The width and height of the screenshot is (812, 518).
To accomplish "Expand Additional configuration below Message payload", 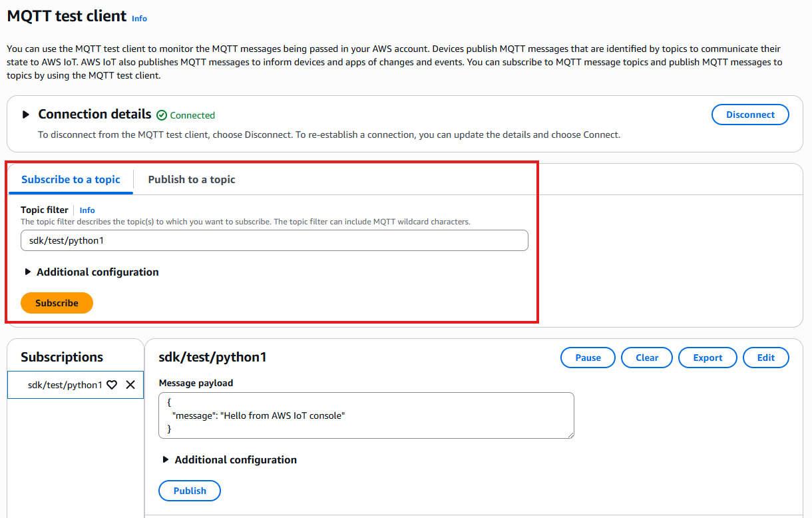I will tap(166, 459).
